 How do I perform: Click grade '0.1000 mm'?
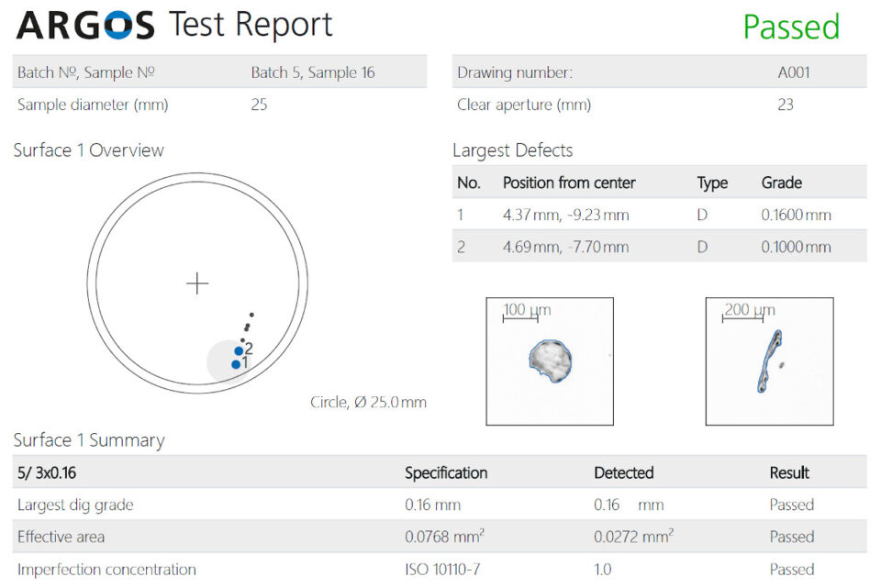[x=797, y=247]
